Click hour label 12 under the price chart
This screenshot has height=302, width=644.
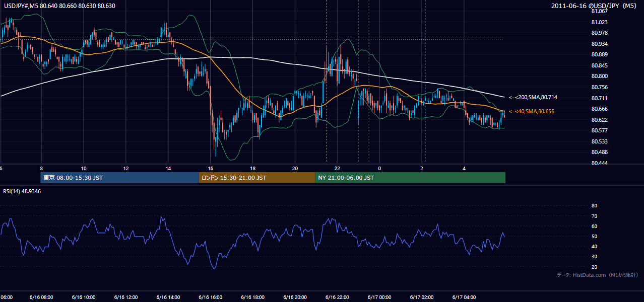(126, 168)
